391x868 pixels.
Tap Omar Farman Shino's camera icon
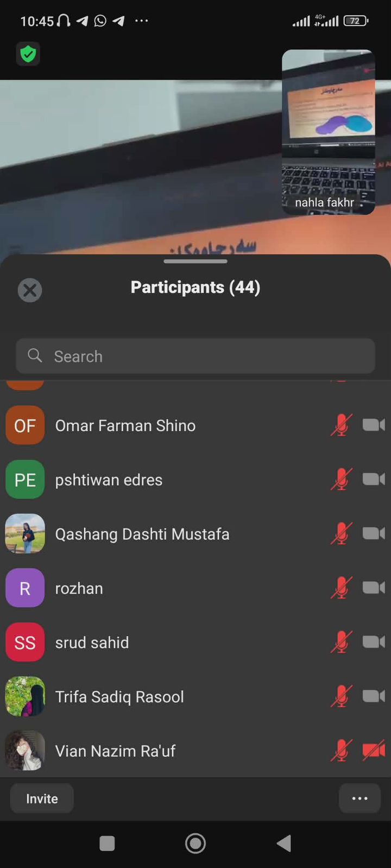point(374,425)
